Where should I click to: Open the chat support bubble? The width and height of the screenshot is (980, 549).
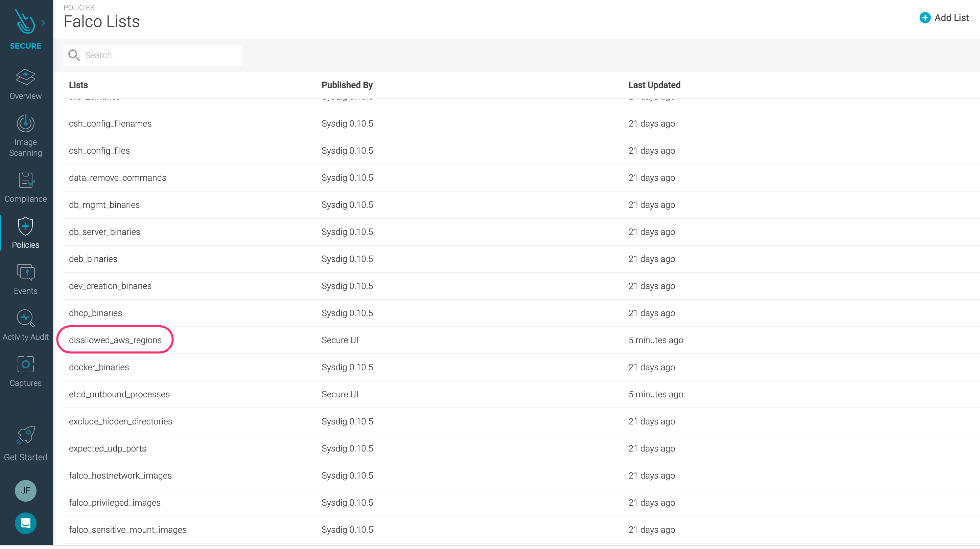coord(25,523)
